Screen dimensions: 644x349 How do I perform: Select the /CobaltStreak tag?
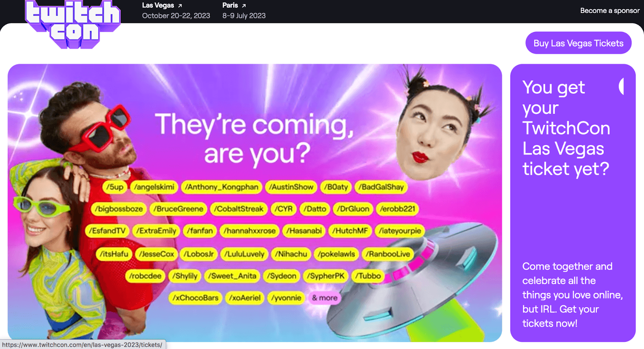(x=239, y=209)
